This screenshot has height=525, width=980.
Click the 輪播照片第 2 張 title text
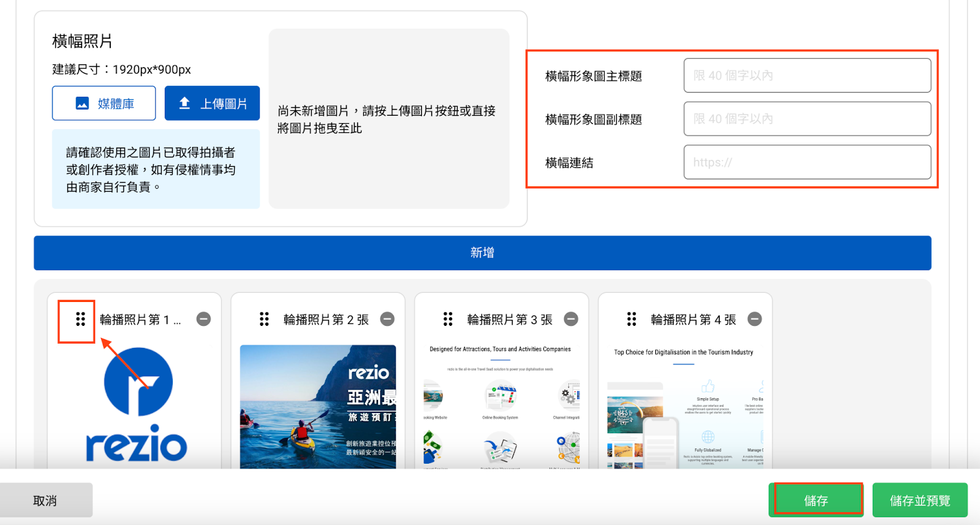click(x=326, y=320)
